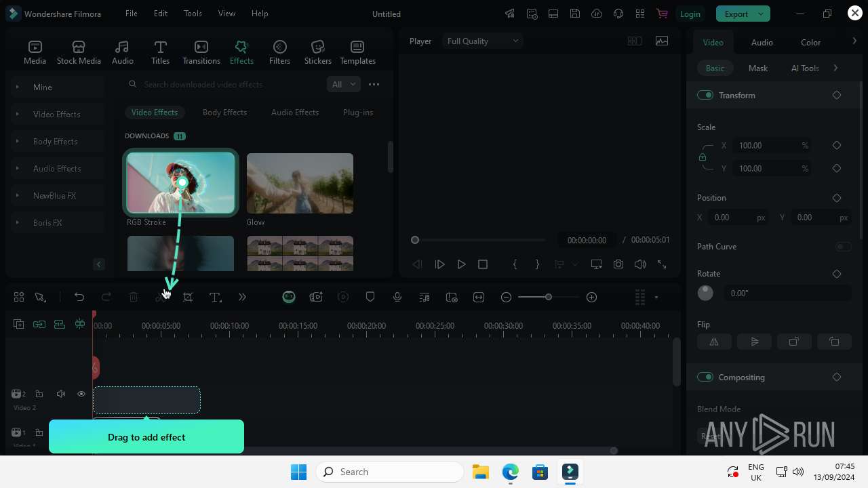
Task: Click the zoom-to-fit timeline icon
Action: click(479, 297)
